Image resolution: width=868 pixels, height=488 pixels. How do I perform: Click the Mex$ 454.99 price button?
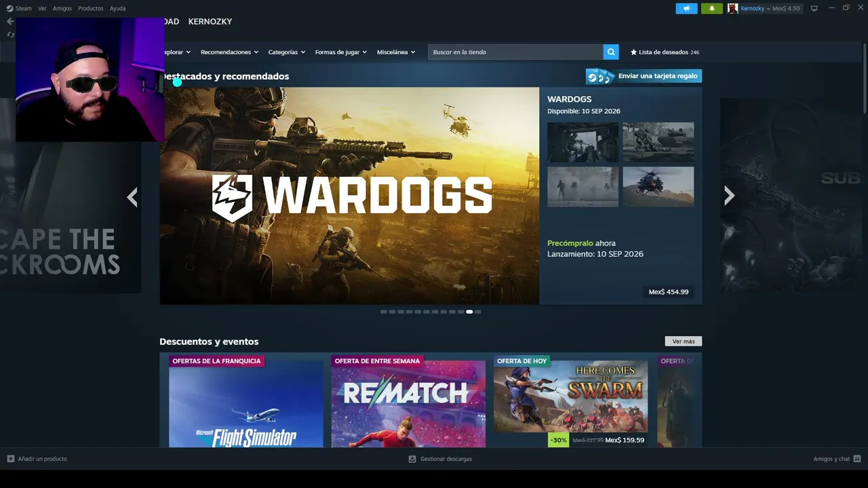pyautogui.click(x=669, y=292)
